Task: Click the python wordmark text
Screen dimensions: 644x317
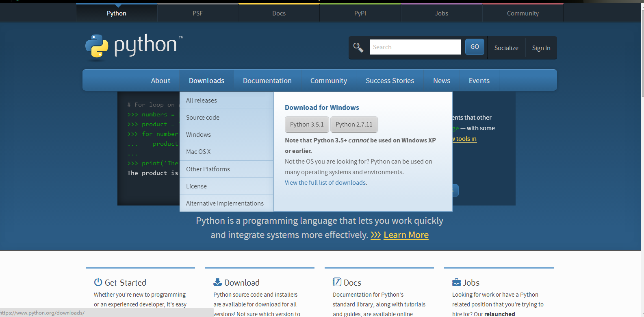Action: [145, 44]
